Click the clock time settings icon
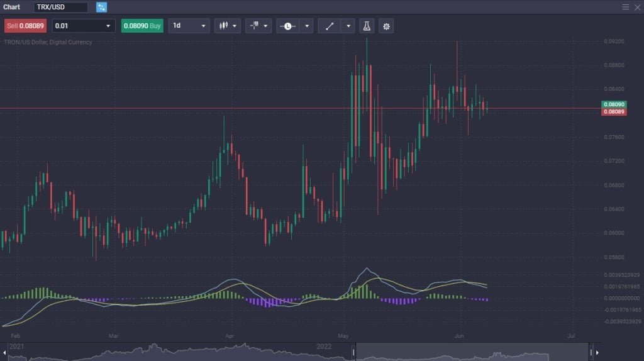644x361 pixels. (x=287, y=26)
